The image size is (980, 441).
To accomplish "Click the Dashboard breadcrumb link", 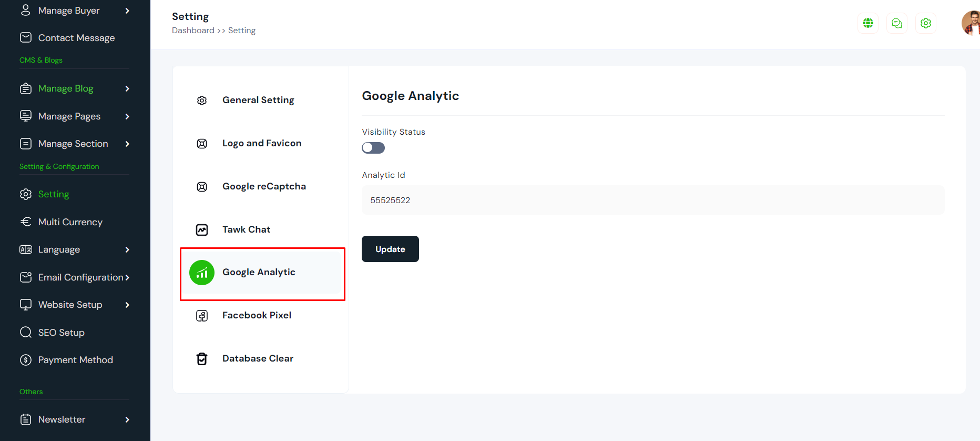I will [x=193, y=31].
